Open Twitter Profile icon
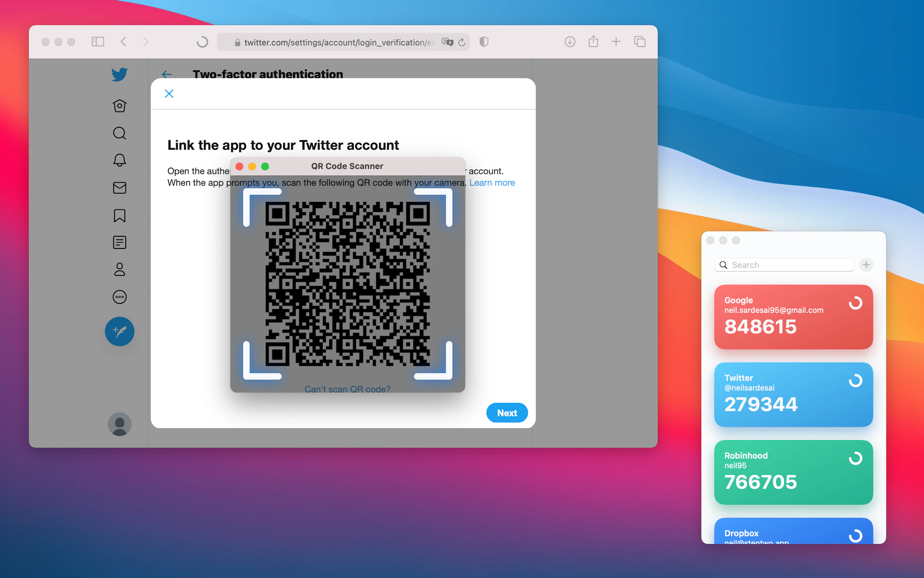 coord(119,269)
